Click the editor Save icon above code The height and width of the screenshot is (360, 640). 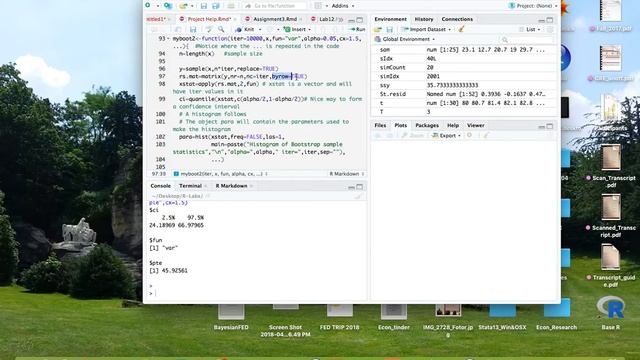[193, 29]
